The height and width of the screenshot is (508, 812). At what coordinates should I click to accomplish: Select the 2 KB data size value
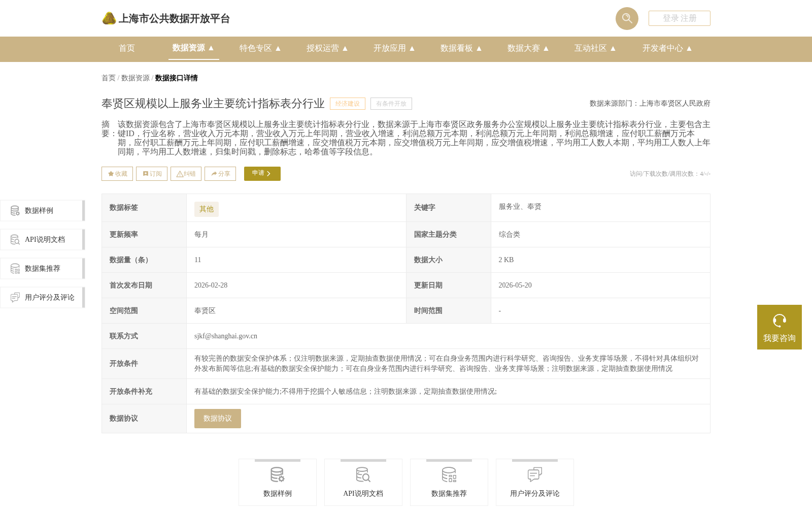click(x=506, y=260)
